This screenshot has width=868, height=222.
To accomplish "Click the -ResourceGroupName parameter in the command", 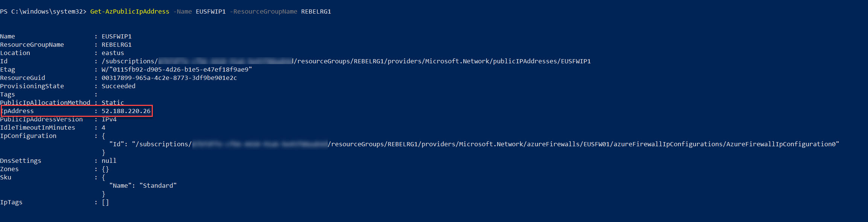I will point(265,12).
